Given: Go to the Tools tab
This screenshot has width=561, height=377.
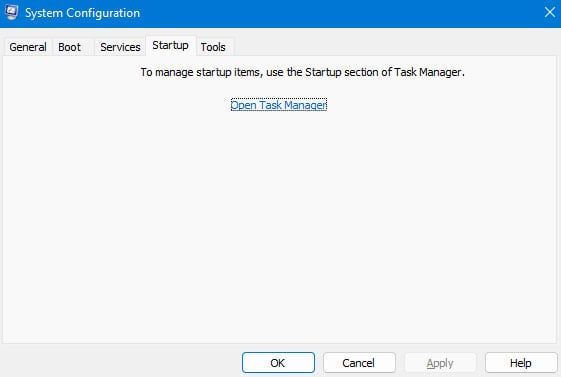Looking at the screenshot, I should 213,47.
